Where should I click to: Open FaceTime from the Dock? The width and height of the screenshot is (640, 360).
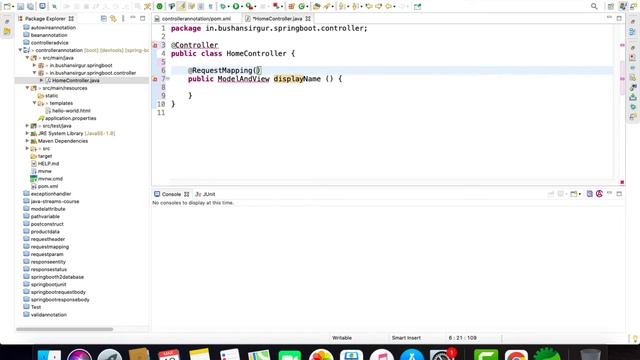pyautogui.click(x=290, y=356)
